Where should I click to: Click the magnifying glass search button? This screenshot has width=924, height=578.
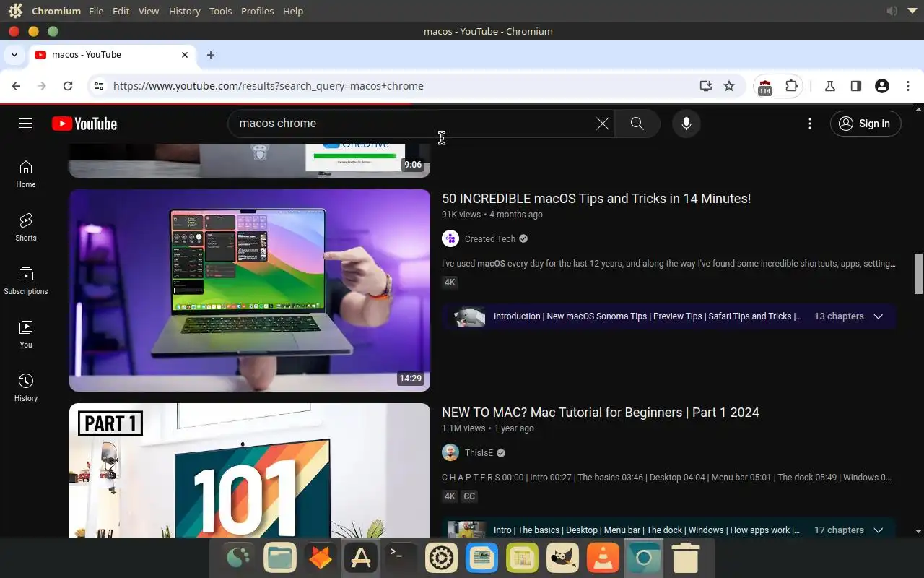(637, 124)
